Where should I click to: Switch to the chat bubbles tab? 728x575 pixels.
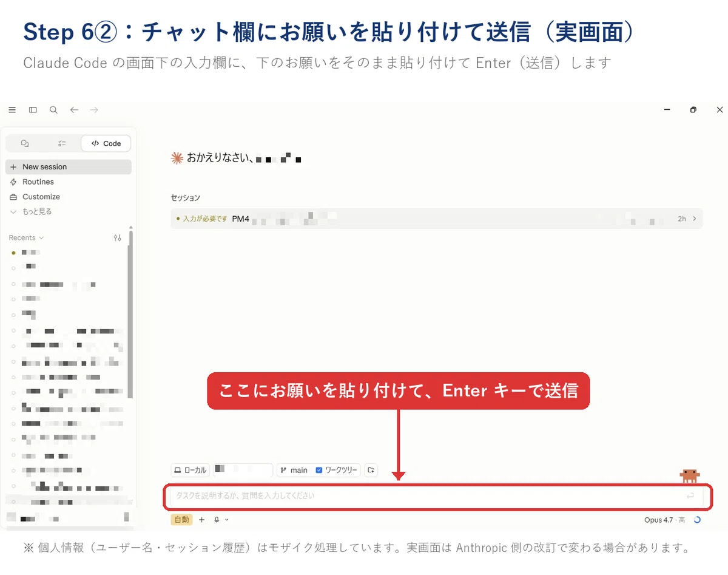point(25,143)
